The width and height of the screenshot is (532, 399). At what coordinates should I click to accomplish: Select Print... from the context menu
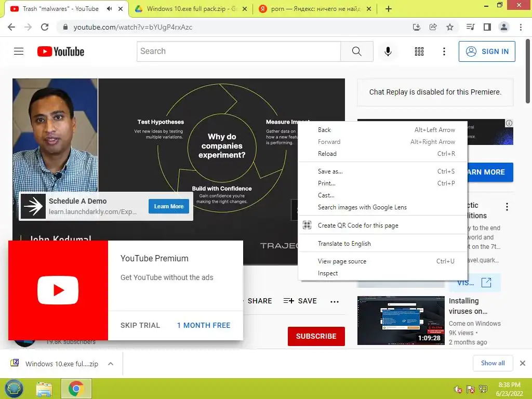383,183
